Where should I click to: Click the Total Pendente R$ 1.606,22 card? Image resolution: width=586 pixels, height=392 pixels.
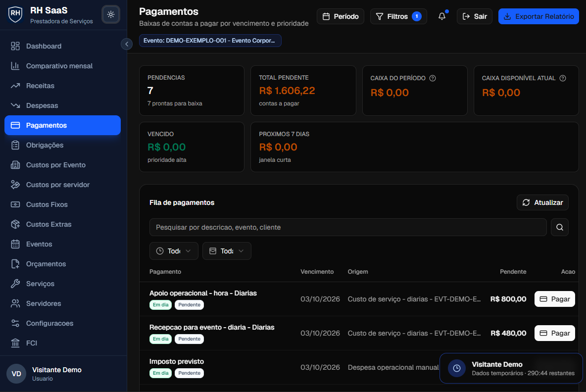coord(303,91)
